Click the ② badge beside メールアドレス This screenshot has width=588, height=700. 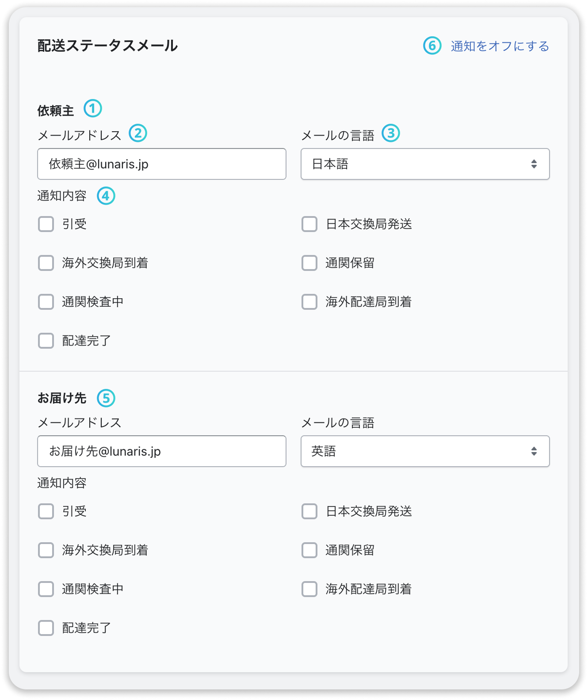[x=138, y=132]
